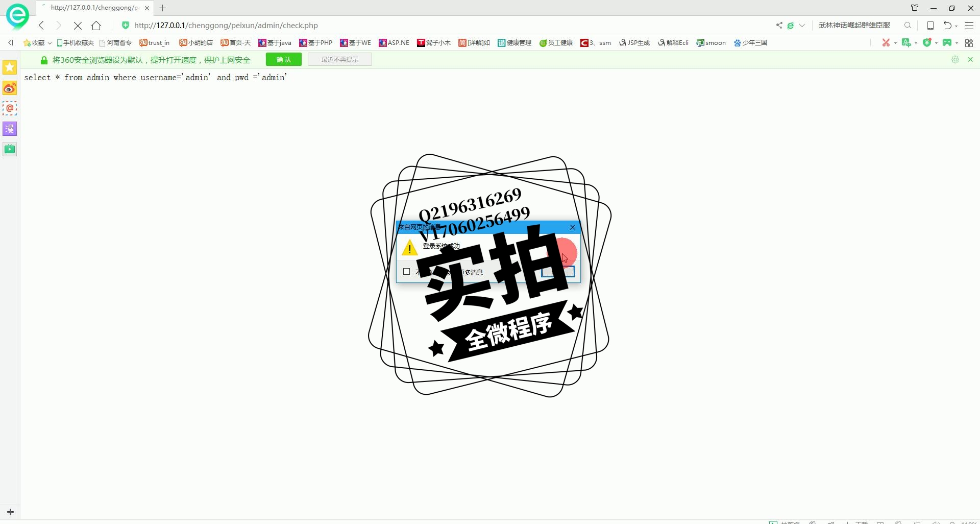Open the 少年三国 bookmark

pos(750,43)
